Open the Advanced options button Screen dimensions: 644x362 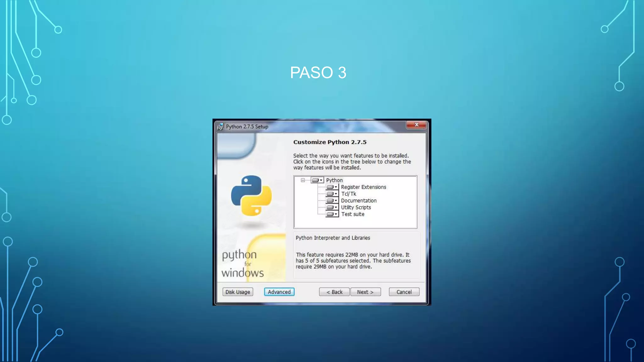tap(279, 292)
